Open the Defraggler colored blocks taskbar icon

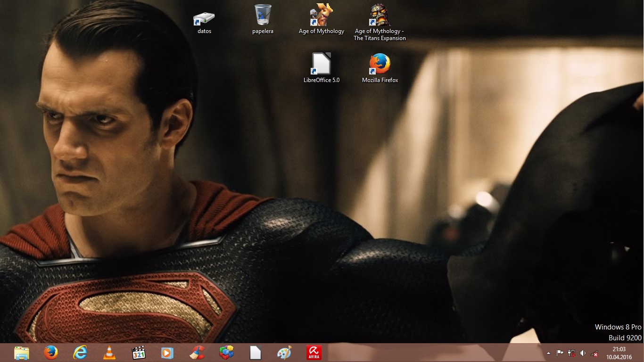(x=226, y=353)
